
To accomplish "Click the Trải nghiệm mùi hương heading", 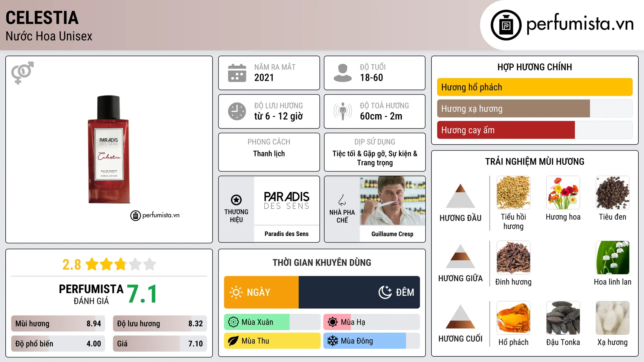I will click(x=535, y=162).
